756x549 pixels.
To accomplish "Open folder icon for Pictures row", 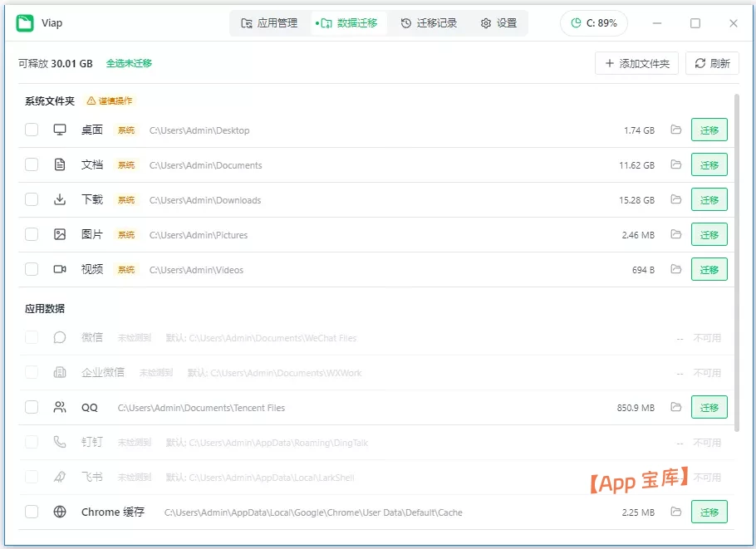I will pos(676,234).
